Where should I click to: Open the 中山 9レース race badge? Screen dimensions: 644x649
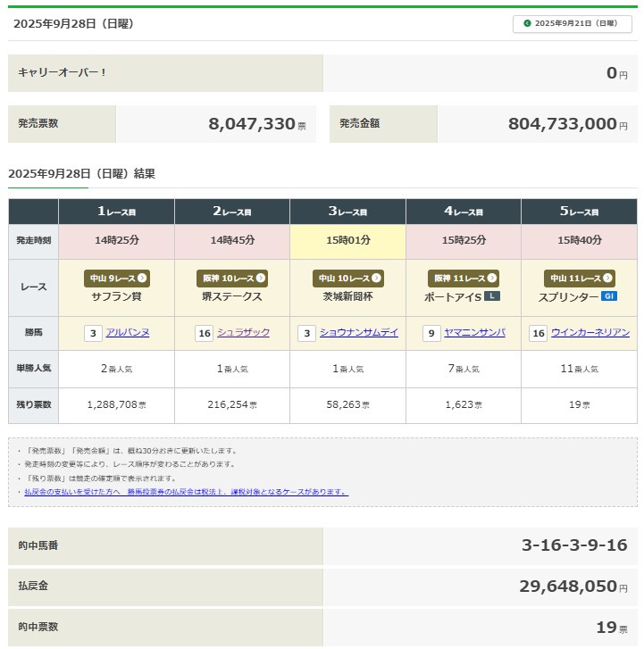pos(116,279)
